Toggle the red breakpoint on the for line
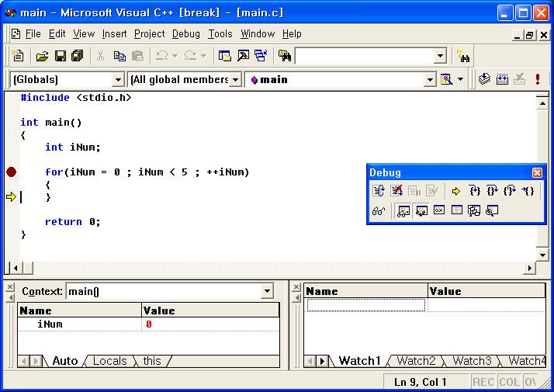The width and height of the screenshot is (554, 392). 12,172
